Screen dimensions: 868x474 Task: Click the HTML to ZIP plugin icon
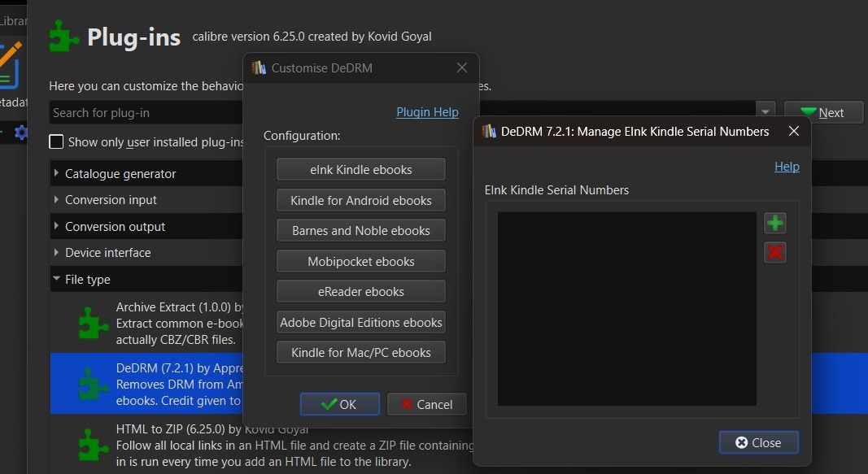pyautogui.click(x=92, y=444)
